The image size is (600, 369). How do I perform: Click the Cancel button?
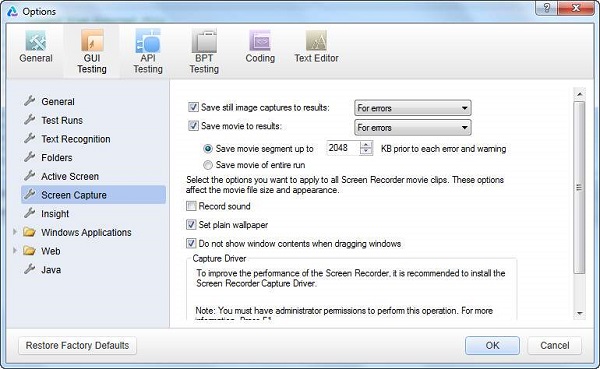point(554,345)
